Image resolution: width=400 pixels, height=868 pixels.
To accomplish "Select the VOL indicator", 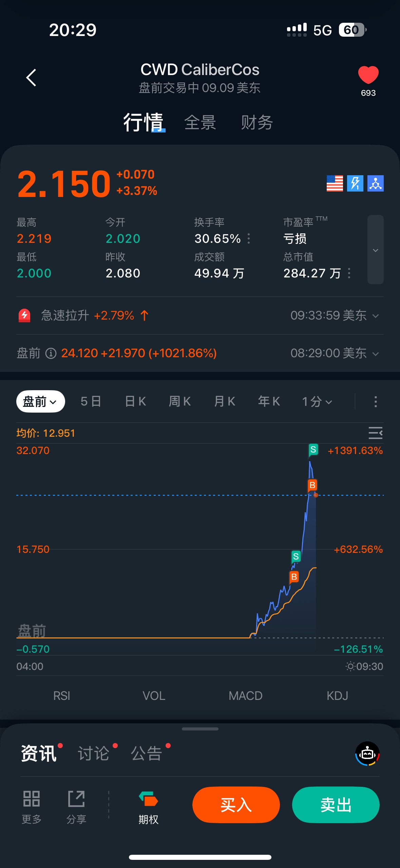I will click(154, 696).
